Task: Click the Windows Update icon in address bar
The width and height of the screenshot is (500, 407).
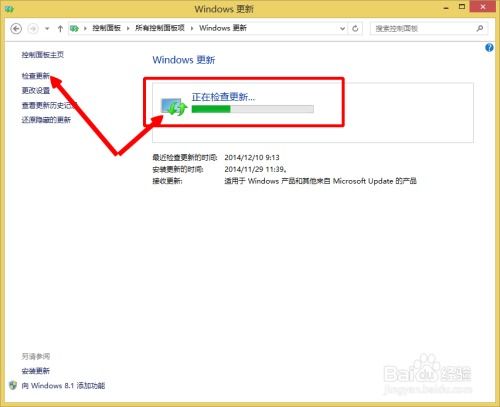Action: pyautogui.click(x=74, y=29)
